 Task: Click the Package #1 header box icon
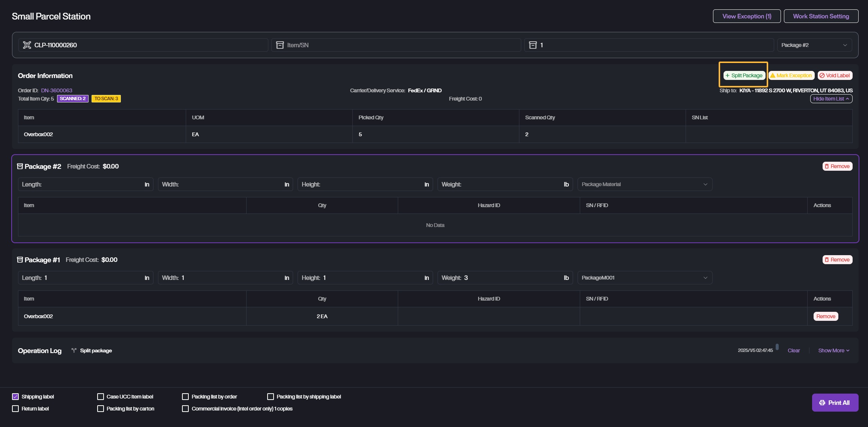(20, 260)
